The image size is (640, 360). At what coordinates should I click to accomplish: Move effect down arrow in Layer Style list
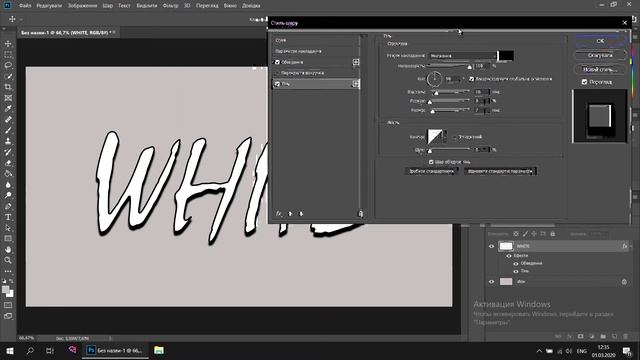[301, 213]
